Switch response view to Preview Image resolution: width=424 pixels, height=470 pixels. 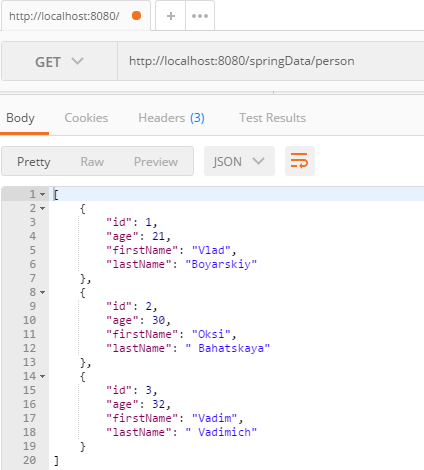point(156,162)
